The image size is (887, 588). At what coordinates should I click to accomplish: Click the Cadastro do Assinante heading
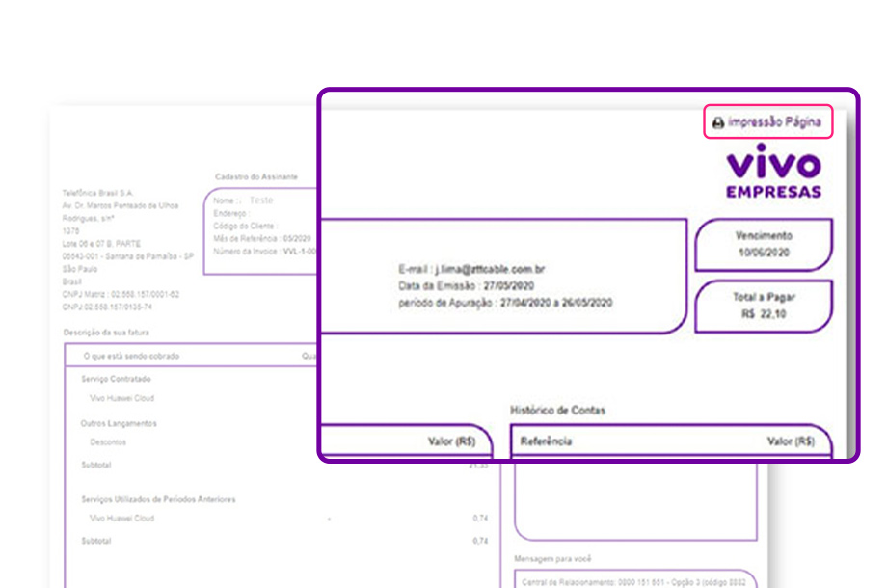tap(256, 177)
